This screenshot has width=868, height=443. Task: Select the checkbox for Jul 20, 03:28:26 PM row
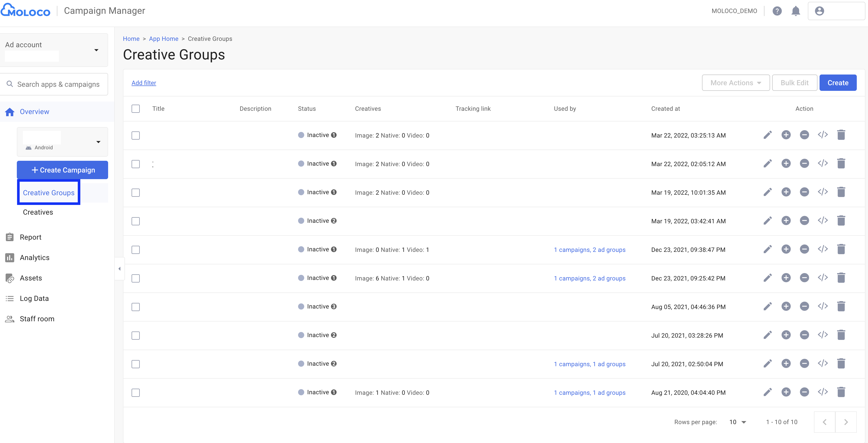135,336
